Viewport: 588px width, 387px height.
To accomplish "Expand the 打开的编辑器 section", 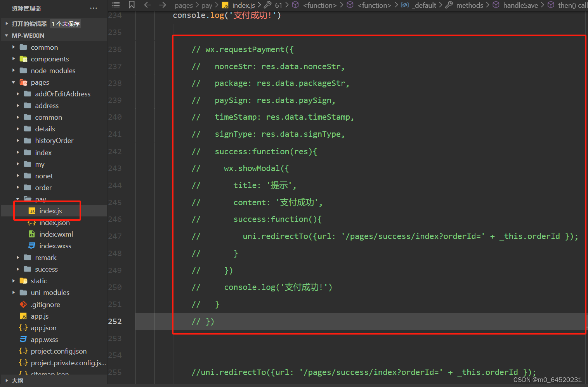I will click(7, 24).
